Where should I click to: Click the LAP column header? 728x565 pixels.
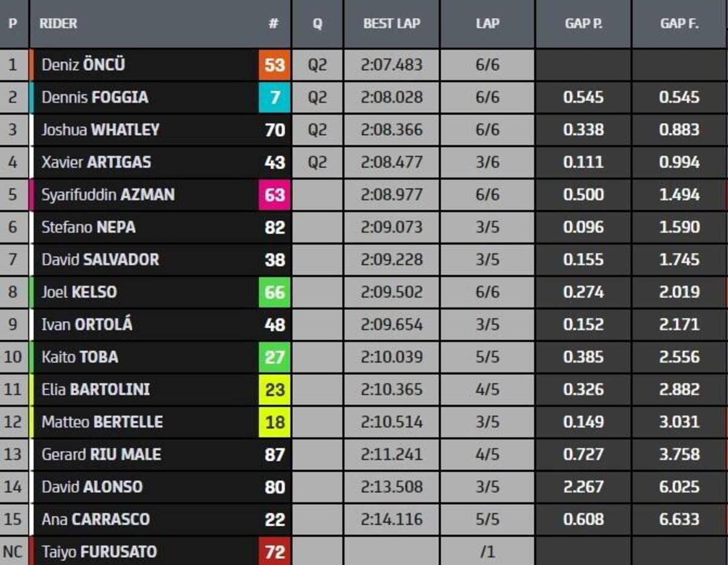click(x=487, y=24)
